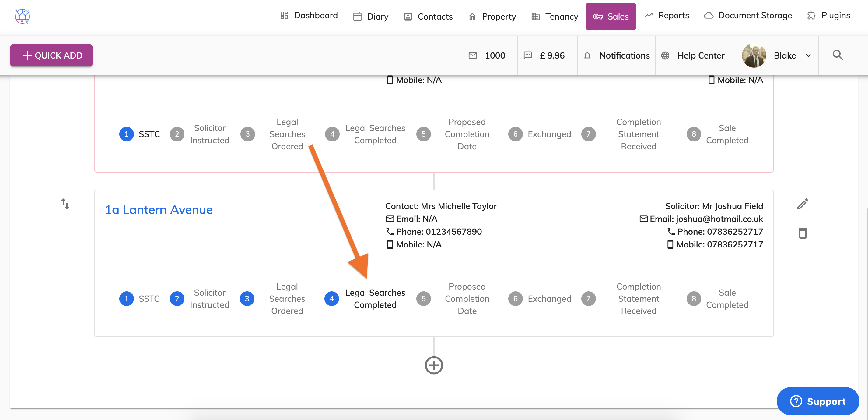
Task: Click the trash delete icon beside Lantern Avenue
Action: point(802,233)
